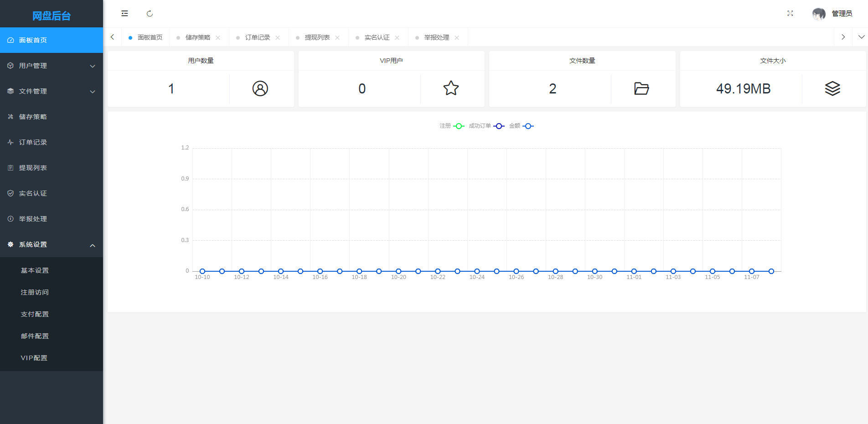This screenshot has width=868, height=424.
Task: Click the dashboard icon beside 面板首页
Action: pos(10,40)
